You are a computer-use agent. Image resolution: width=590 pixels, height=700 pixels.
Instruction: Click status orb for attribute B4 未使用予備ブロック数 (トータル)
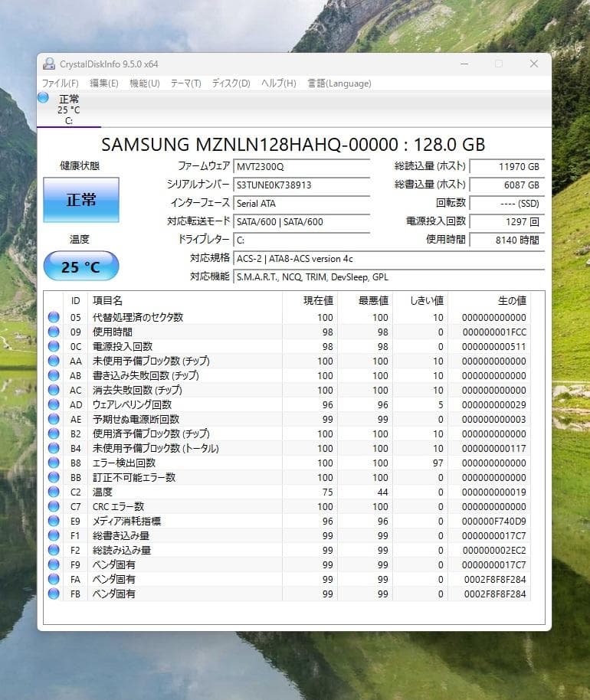[x=54, y=448]
